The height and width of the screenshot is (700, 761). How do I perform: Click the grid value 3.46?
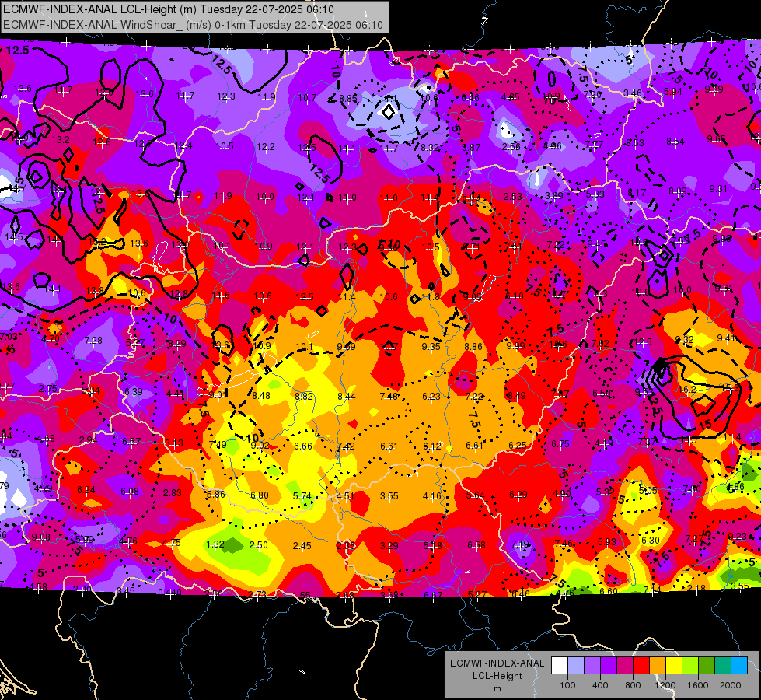pyautogui.click(x=633, y=93)
